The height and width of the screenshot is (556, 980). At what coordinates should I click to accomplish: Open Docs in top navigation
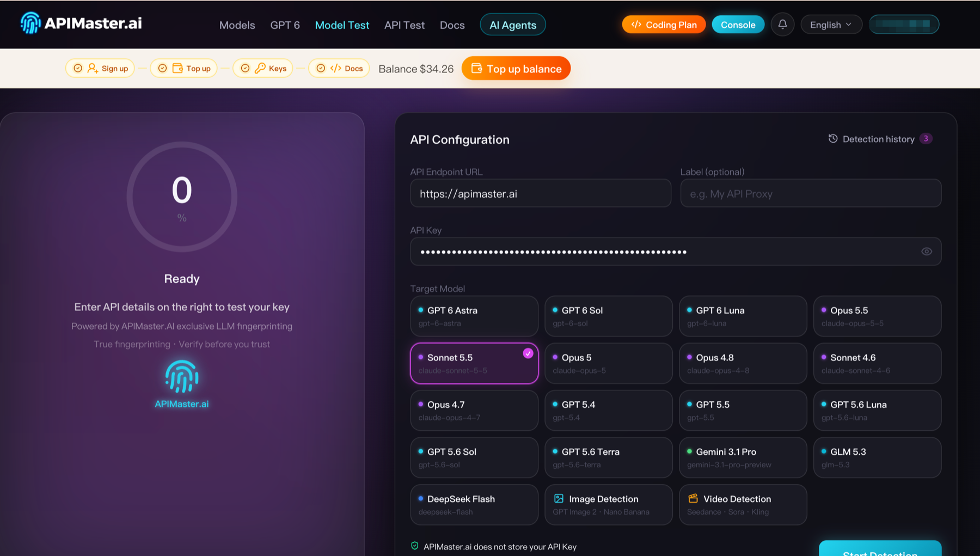point(452,25)
